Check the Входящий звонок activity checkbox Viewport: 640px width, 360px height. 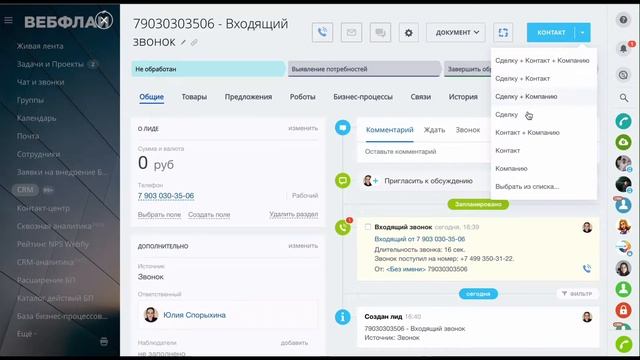point(368,227)
